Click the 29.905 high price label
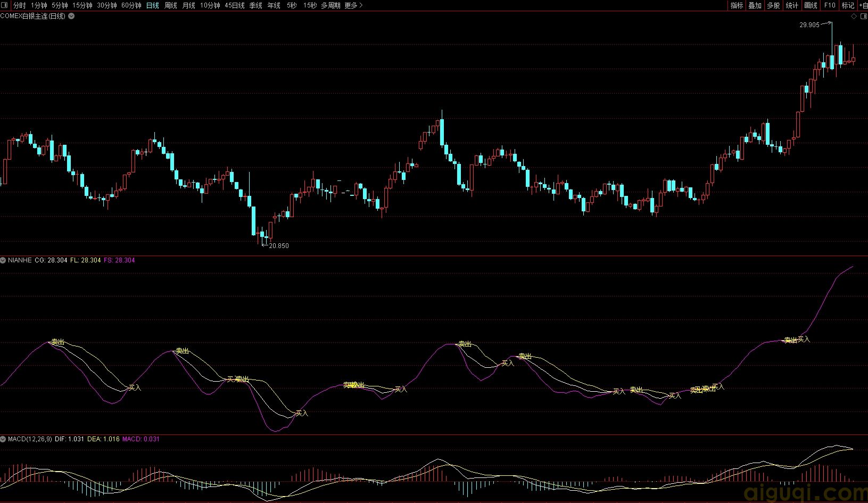Screen dimensions: 868x503 click(809, 25)
